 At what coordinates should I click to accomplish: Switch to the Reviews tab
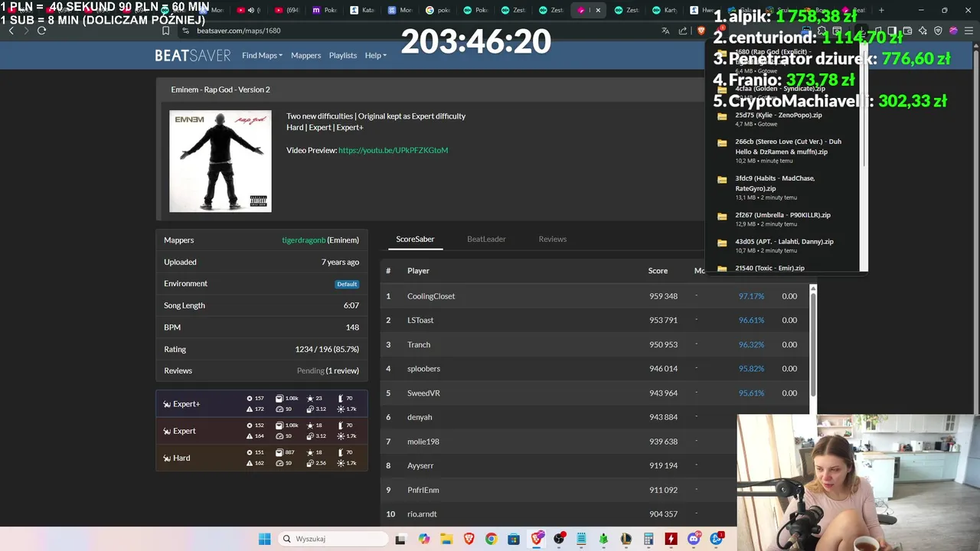[552, 239]
